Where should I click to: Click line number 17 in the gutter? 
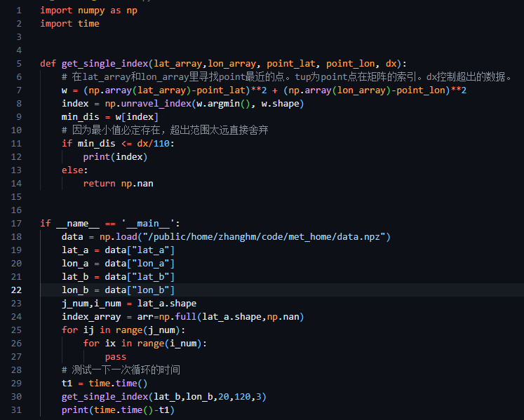16,224
